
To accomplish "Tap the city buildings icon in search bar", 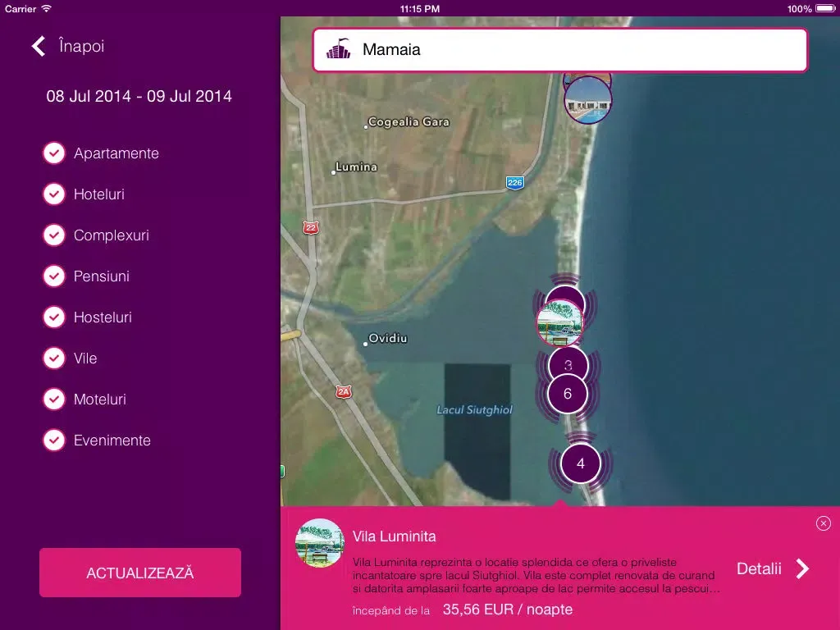I will (339, 48).
